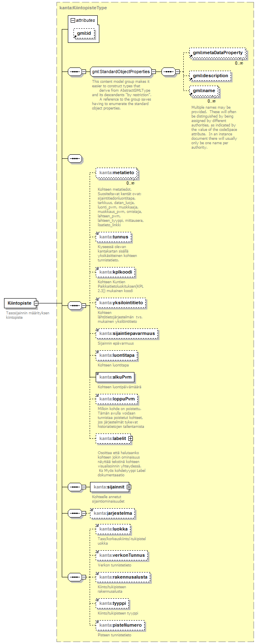Select the kanta:alkuPvm element

(115, 377)
